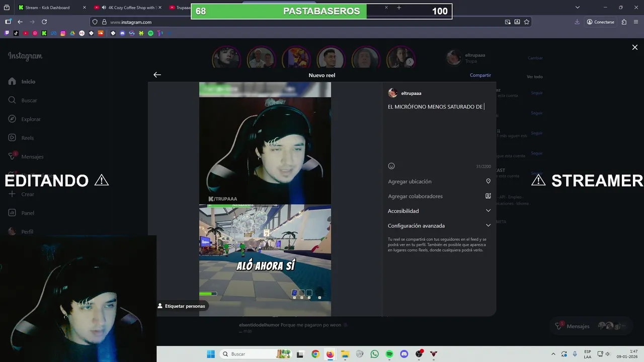Open a new browser tab
Viewport: 644px width, 362px height.
pyautogui.click(x=399, y=8)
